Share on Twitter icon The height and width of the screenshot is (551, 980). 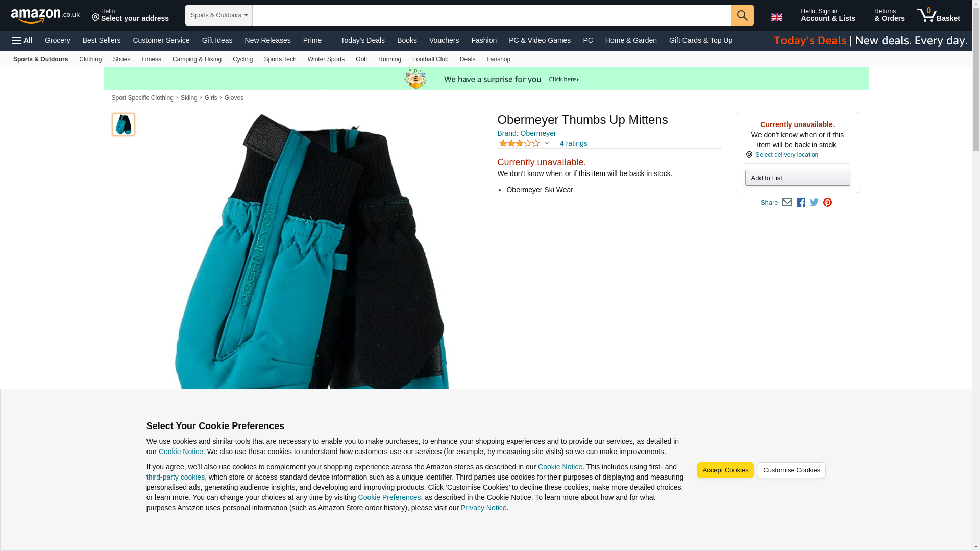814,203
